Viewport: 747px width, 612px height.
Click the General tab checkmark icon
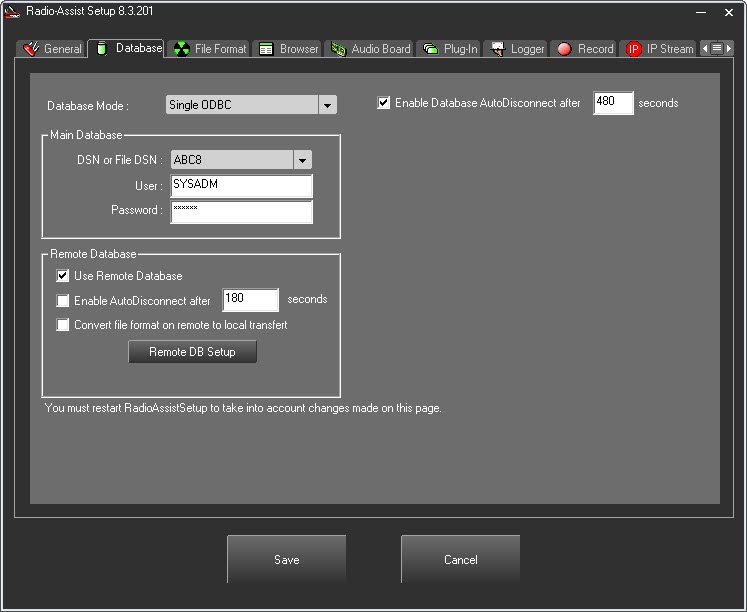(x=31, y=49)
